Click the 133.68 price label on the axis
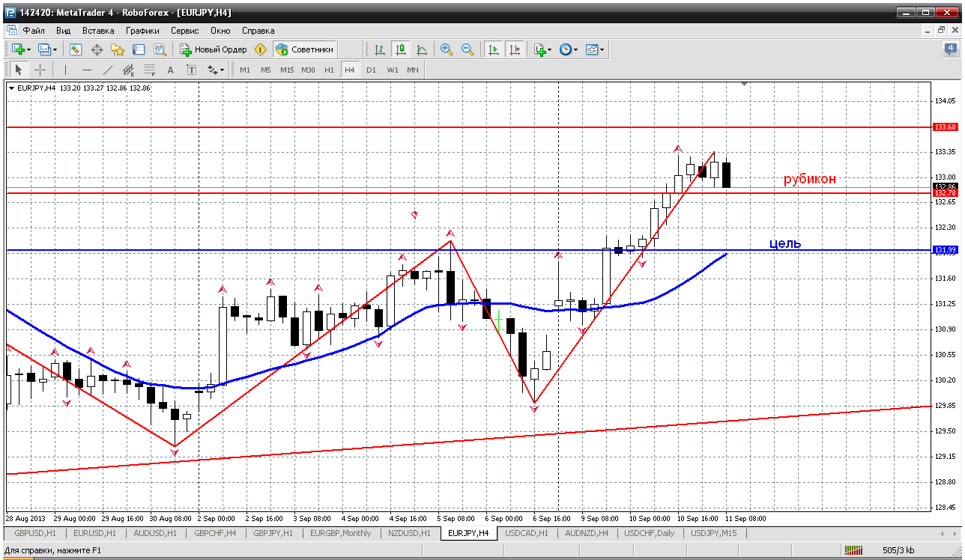The image size is (965, 560). pos(944,127)
